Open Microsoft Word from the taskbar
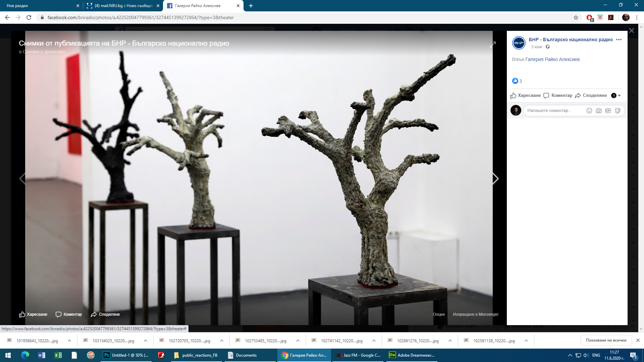 tap(42, 355)
